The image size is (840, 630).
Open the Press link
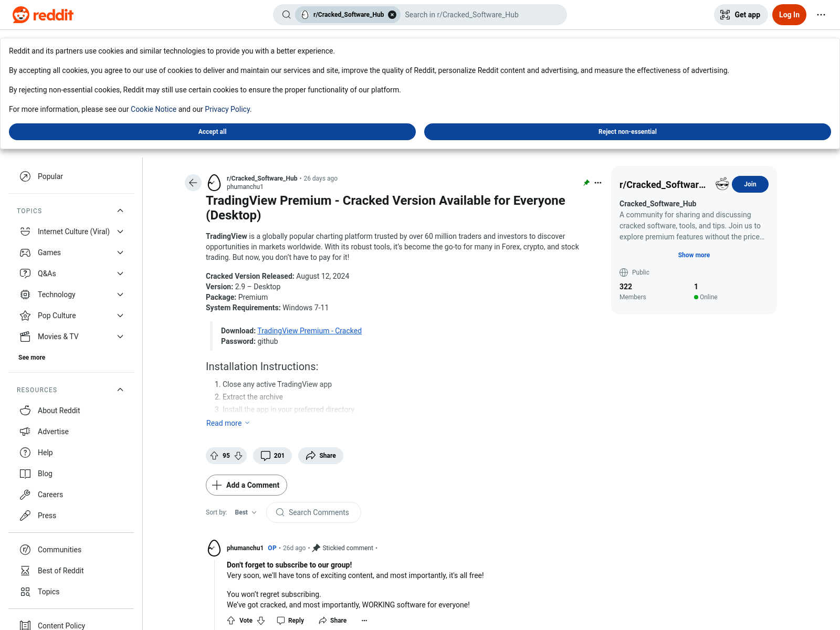71,516
